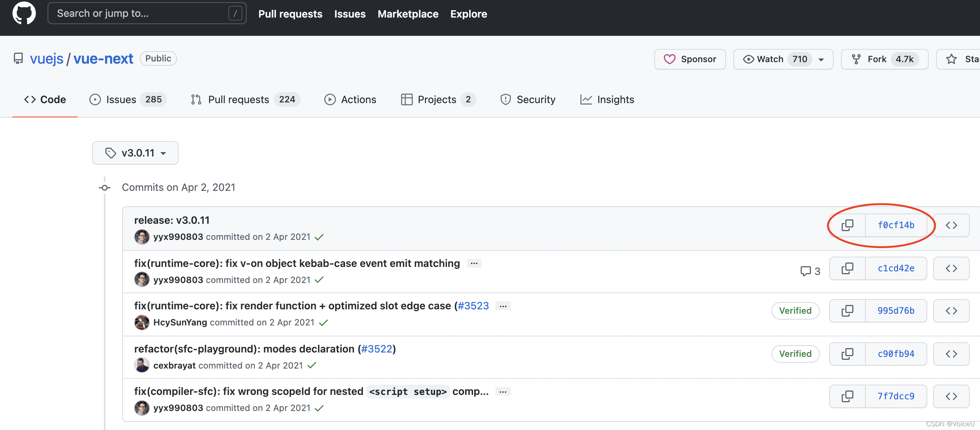The width and height of the screenshot is (980, 430).
Task: Open global Pull requests in top navigation
Action: (x=290, y=14)
